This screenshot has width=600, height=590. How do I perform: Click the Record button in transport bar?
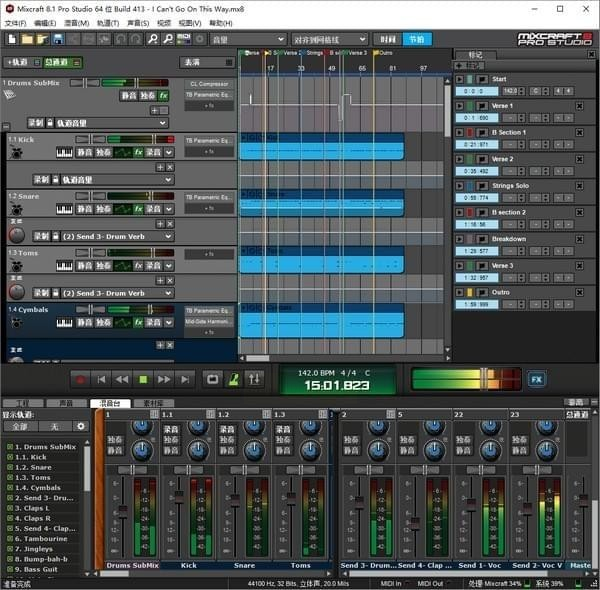80,379
